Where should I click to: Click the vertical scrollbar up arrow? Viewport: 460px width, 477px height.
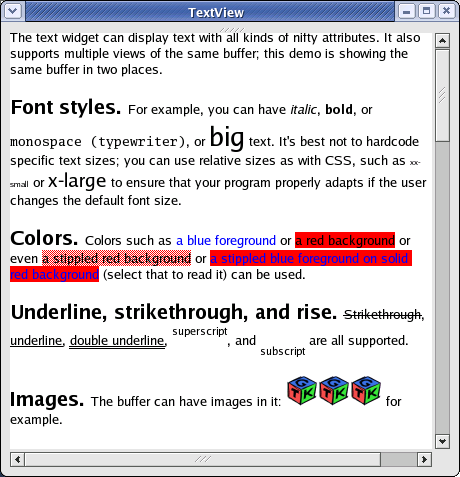(x=442, y=41)
